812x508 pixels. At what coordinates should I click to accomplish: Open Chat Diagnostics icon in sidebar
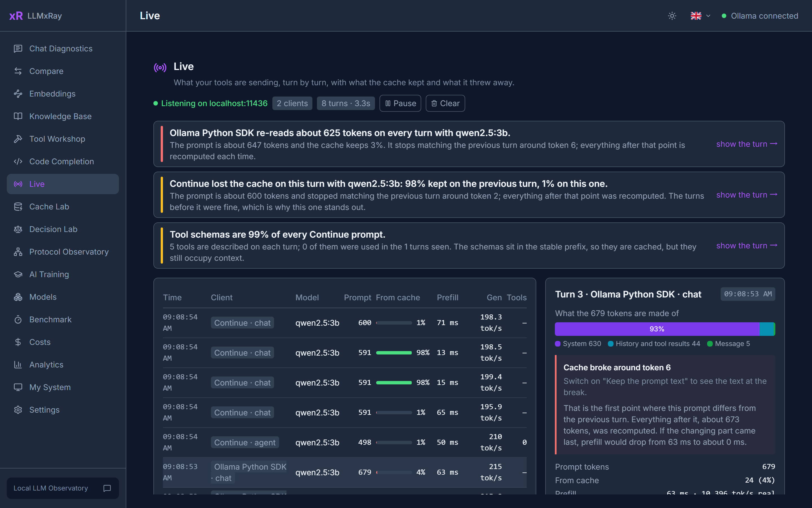coord(18,49)
